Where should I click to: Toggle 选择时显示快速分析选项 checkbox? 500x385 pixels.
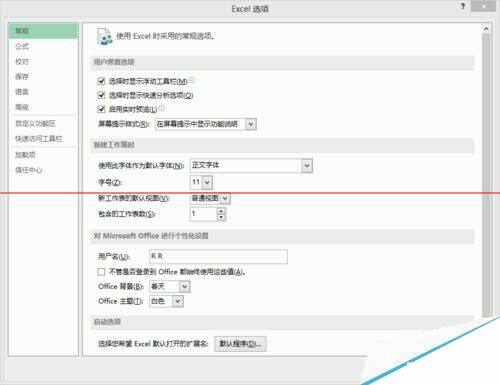[101, 95]
